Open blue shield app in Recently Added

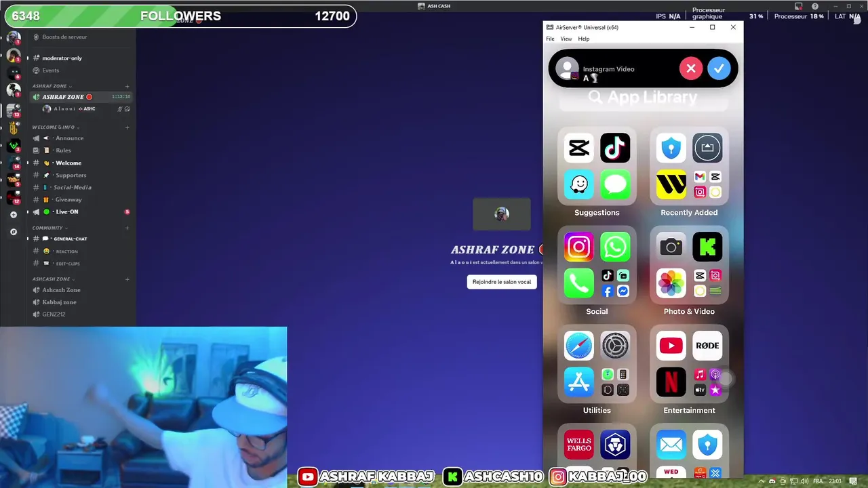[671, 148]
